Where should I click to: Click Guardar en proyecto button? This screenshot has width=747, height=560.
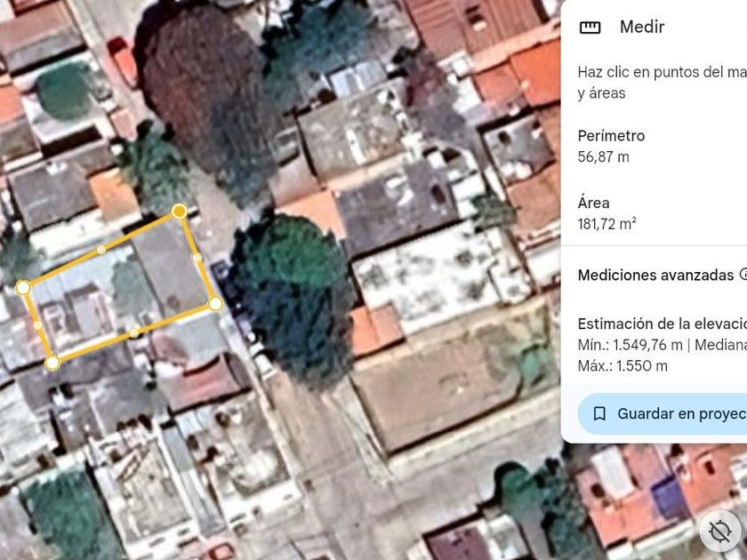(x=663, y=414)
